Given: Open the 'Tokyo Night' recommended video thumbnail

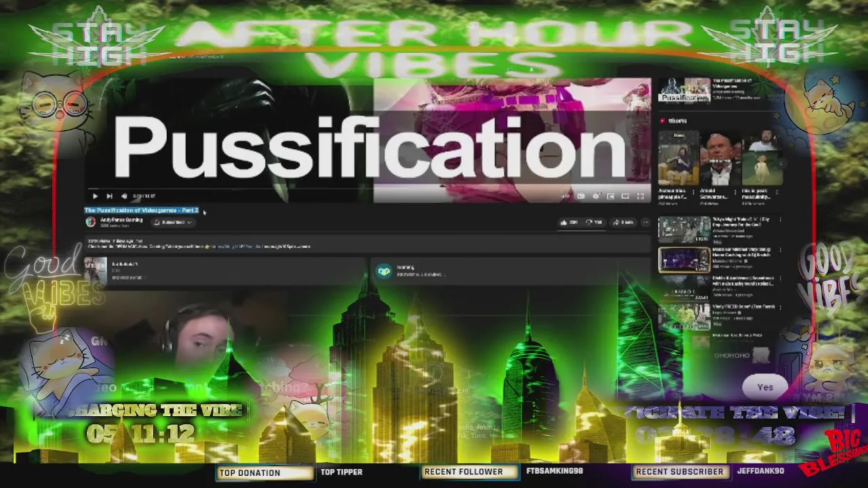Looking at the screenshot, I should point(684,230).
